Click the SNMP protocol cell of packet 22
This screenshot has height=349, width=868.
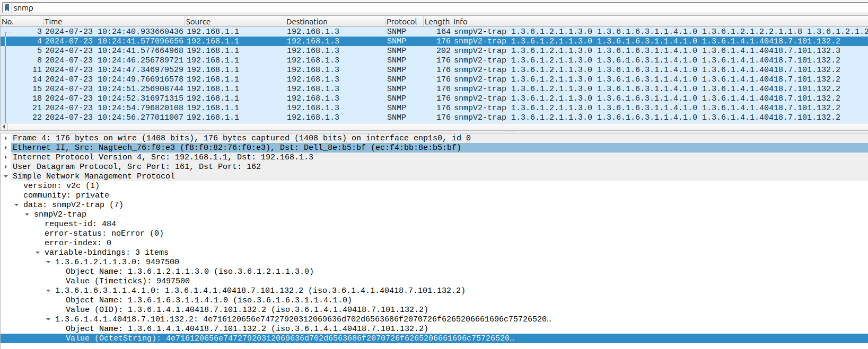tap(397, 117)
